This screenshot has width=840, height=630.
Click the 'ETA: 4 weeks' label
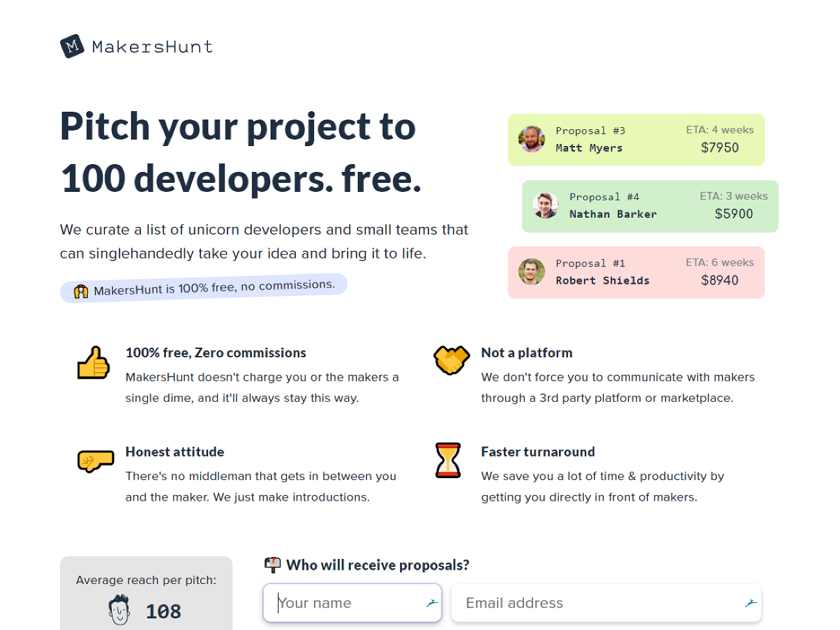click(x=720, y=130)
